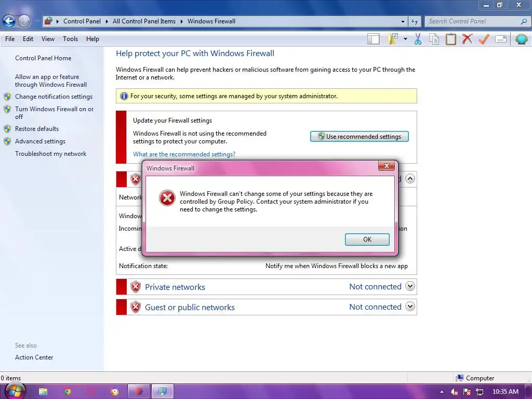This screenshot has height=399, width=532.
Task: Open Advanced settings in the sidebar
Action: pyautogui.click(x=40, y=141)
